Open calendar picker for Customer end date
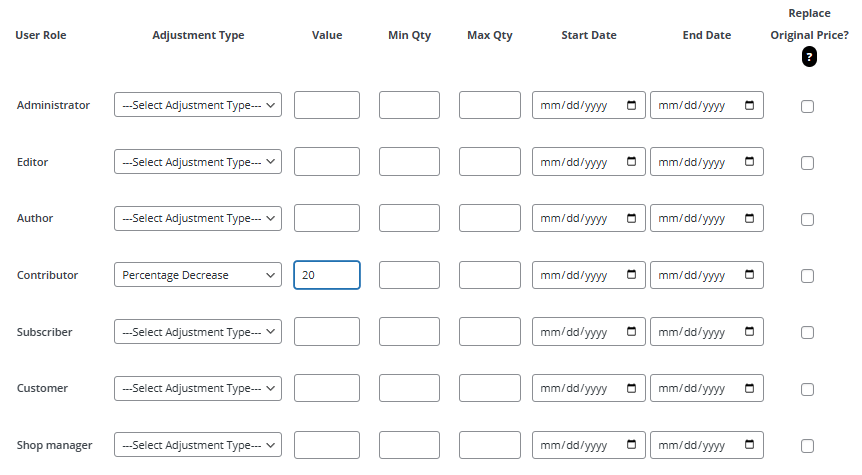 749,389
